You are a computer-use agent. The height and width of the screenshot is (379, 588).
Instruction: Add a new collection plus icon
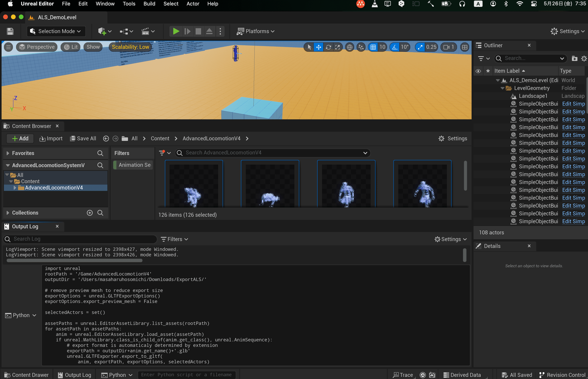click(90, 213)
